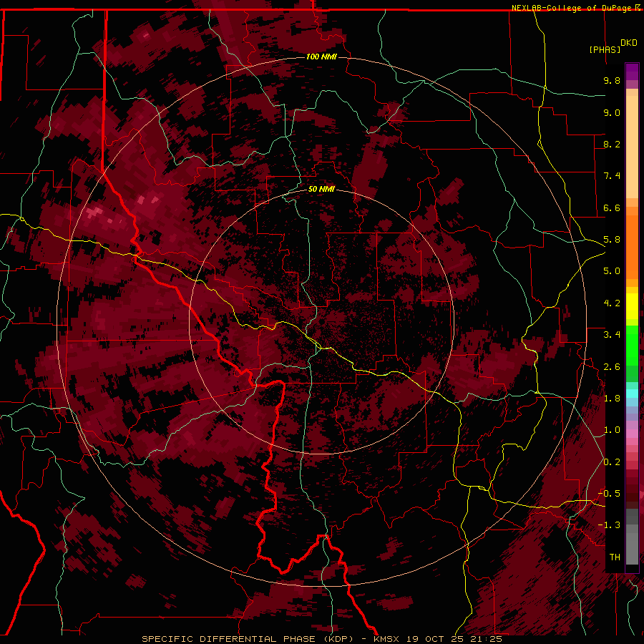Viewport: 644px width, 644px height.
Task: Select the 1.0 legend value
Action: pyautogui.click(x=612, y=430)
